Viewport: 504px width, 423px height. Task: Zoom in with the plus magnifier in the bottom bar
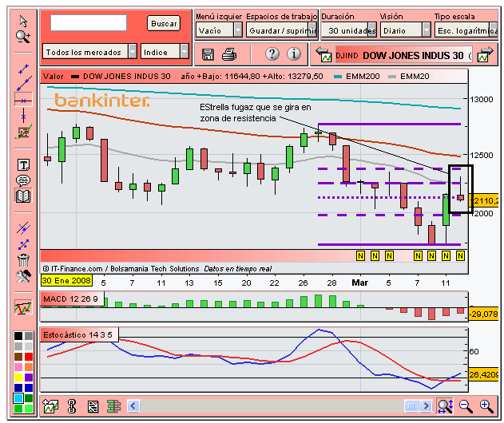(486, 406)
